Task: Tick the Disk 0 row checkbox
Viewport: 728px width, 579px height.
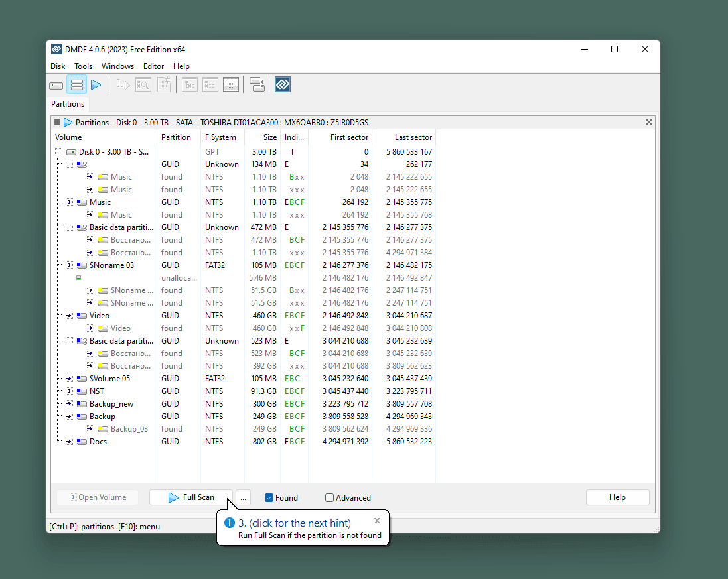Action: coord(58,152)
